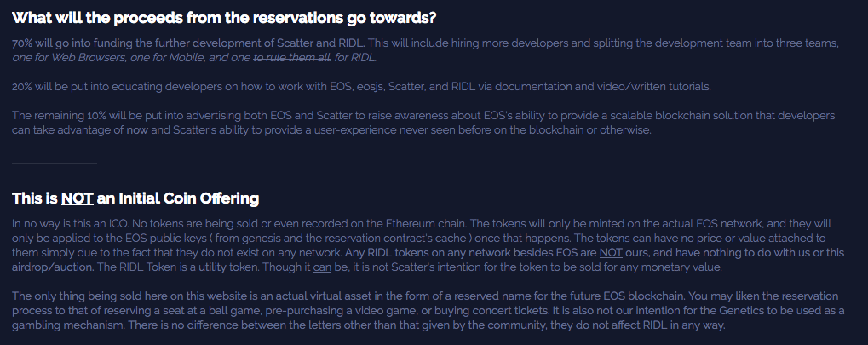Click the paragraph starting 'The remaining 10%'
Viewport: 868px width, 345px height.
[x=423, y=123]
